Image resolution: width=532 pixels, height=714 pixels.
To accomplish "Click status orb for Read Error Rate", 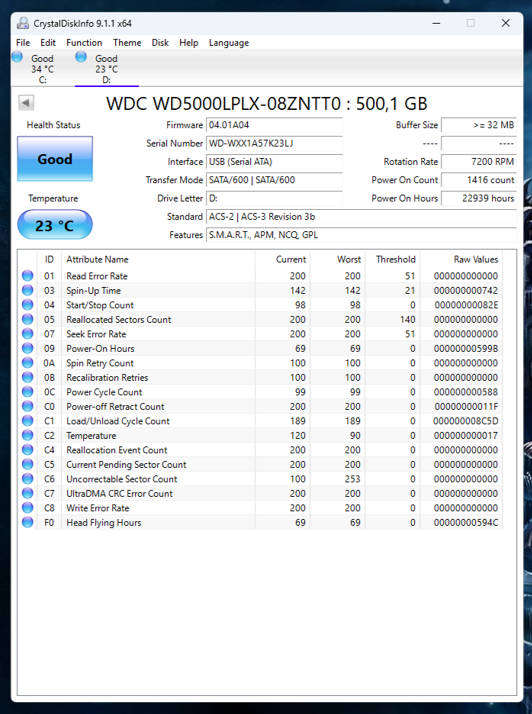I will coord(27,275).
